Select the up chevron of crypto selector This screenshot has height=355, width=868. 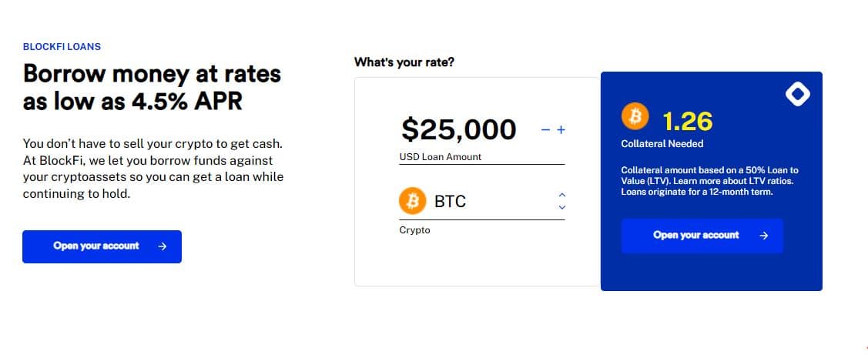562,195
